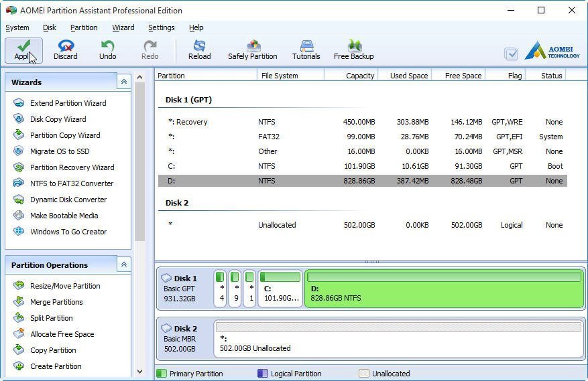Open the Disk menu
Screen dimensions: 588x381
(50, 27)
